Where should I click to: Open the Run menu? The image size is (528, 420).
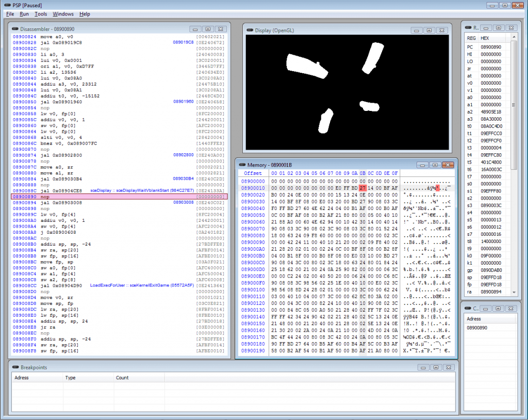tap(24, 14)
